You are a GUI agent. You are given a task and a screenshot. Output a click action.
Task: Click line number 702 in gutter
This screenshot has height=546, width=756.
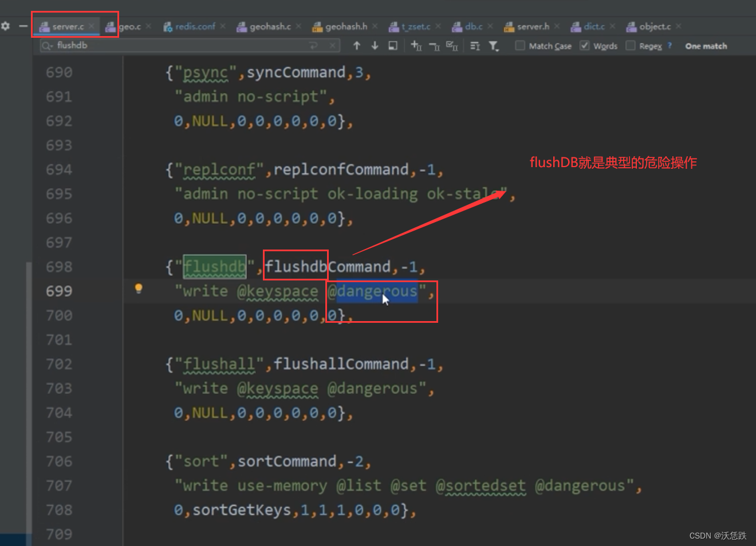click(x=59, y=364)
